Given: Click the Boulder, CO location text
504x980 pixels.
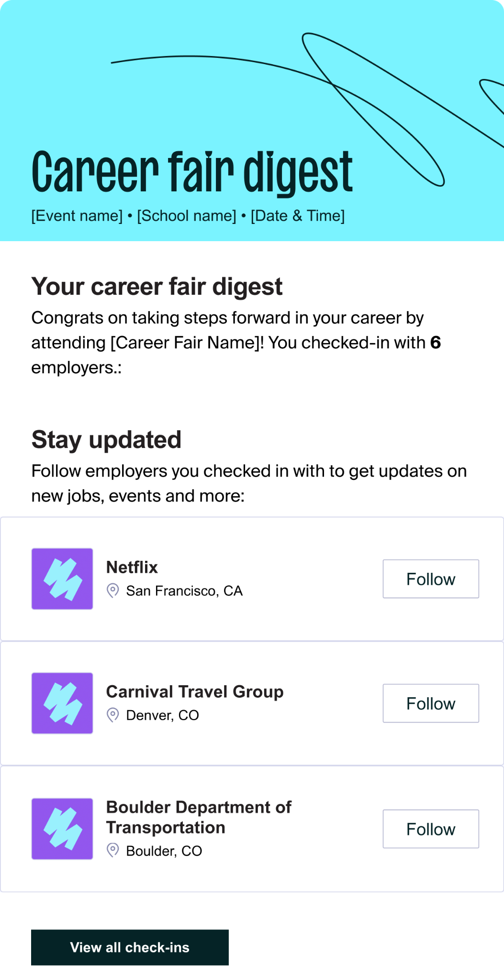Looking at the screenshot, I should 164,851.
